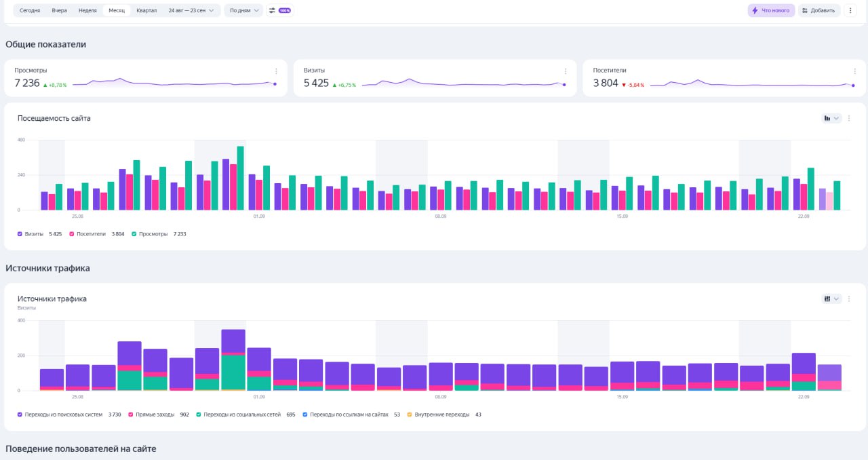Screen dimensions: 868x460
Task: Click the Просмотры card title
Action: 31,70
